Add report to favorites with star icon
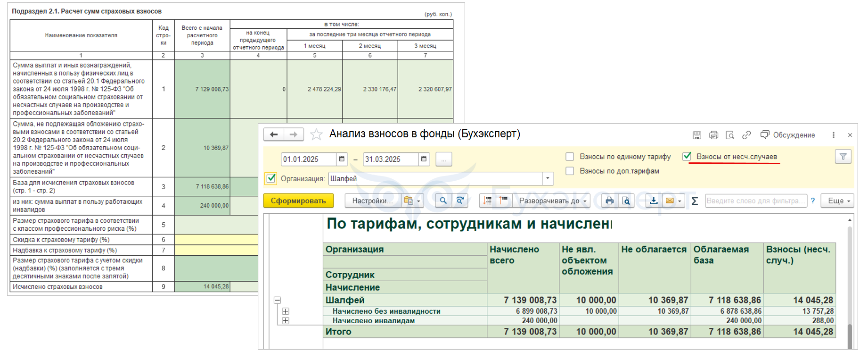868x352 pixels. (x=316, y=135)
